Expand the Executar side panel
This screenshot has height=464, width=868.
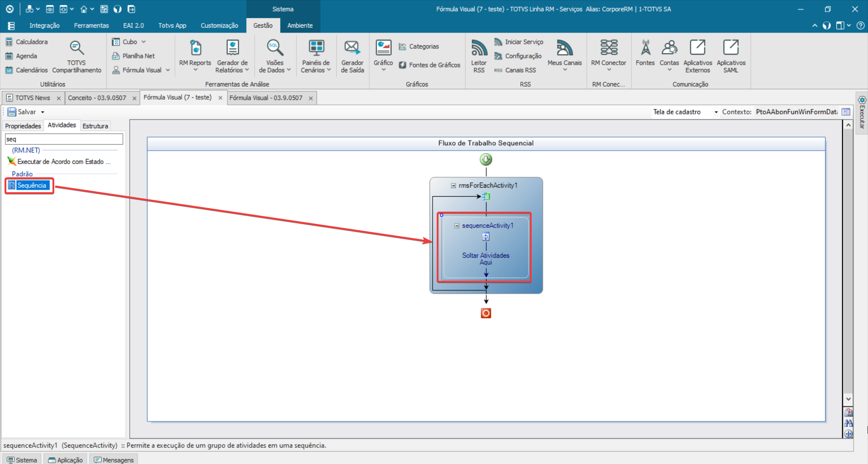tap(862, 113)
